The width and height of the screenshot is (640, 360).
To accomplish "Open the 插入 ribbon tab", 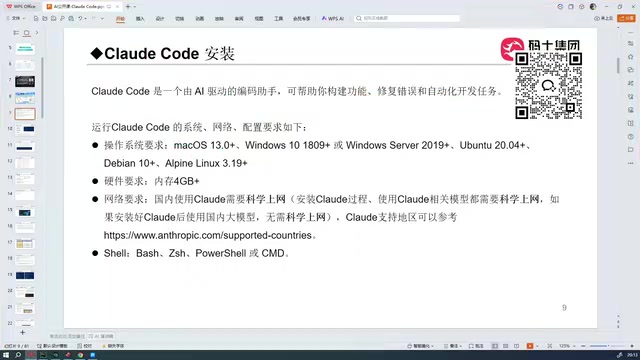I will 140,19.
